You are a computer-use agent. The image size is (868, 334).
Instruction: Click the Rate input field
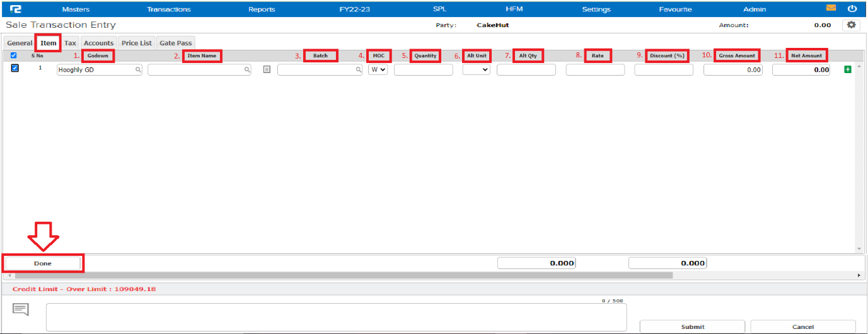click(x=595, y=70)
